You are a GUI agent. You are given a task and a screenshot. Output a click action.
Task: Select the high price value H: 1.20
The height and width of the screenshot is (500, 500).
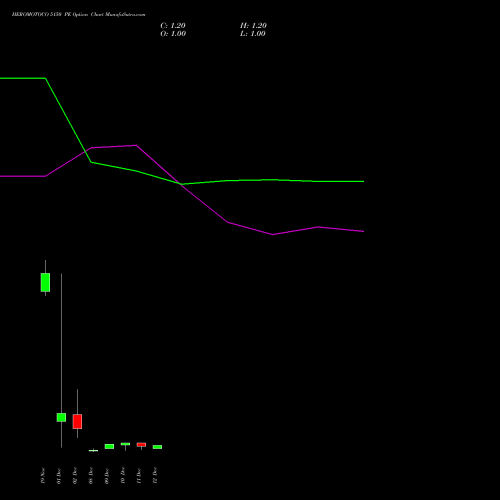pos(253,26)
